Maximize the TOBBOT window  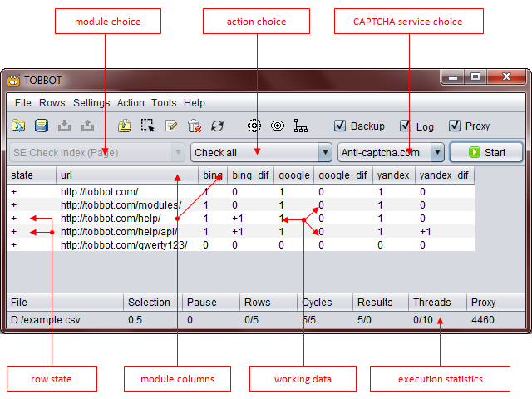tap(475, 77)
